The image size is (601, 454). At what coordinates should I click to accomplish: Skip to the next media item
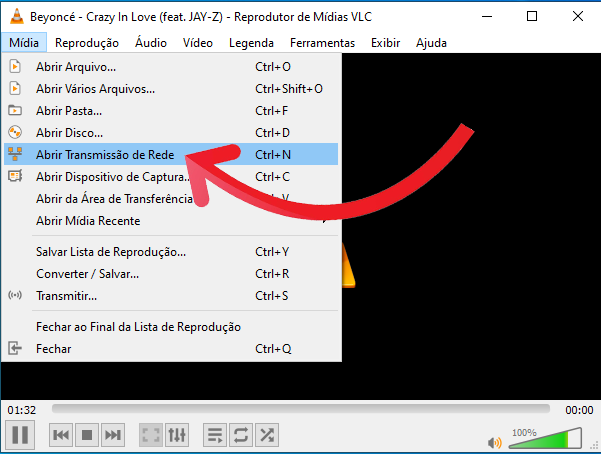tap(113, 435)
